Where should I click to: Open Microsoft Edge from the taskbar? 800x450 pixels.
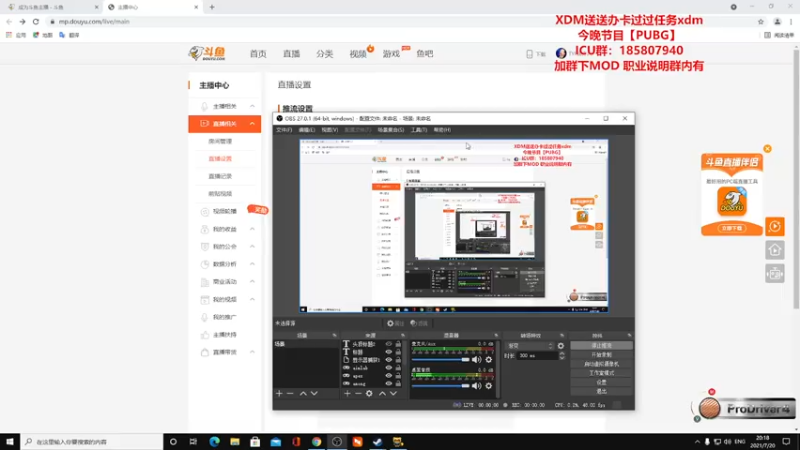214,442
